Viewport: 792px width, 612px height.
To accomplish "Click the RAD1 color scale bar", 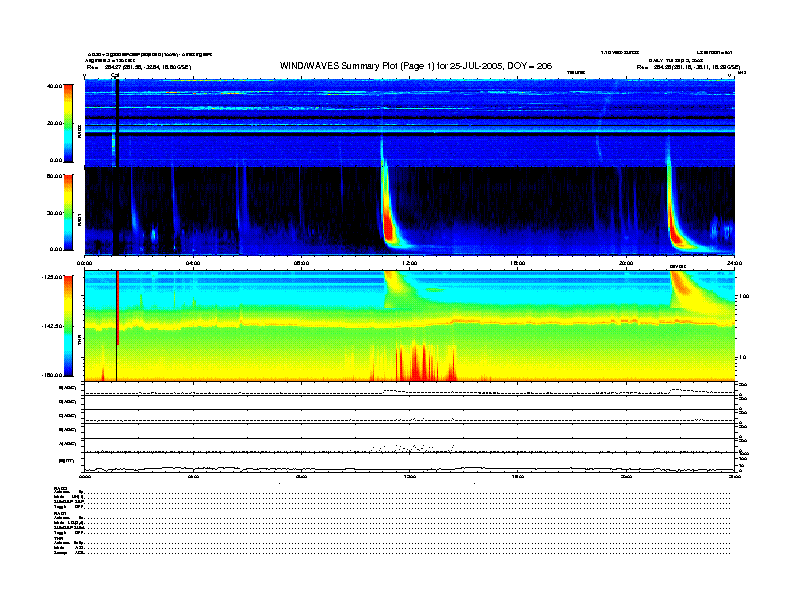I will [68, 212].
